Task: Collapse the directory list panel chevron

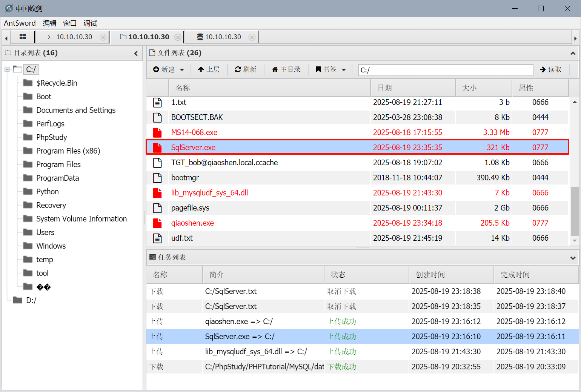Action: click(136, 53)
